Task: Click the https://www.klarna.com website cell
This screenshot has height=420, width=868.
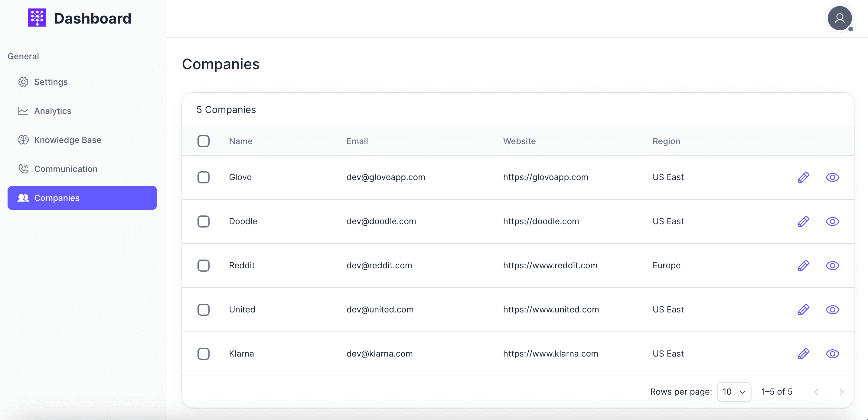Action: pyautogui.click(x=550, y=353)
